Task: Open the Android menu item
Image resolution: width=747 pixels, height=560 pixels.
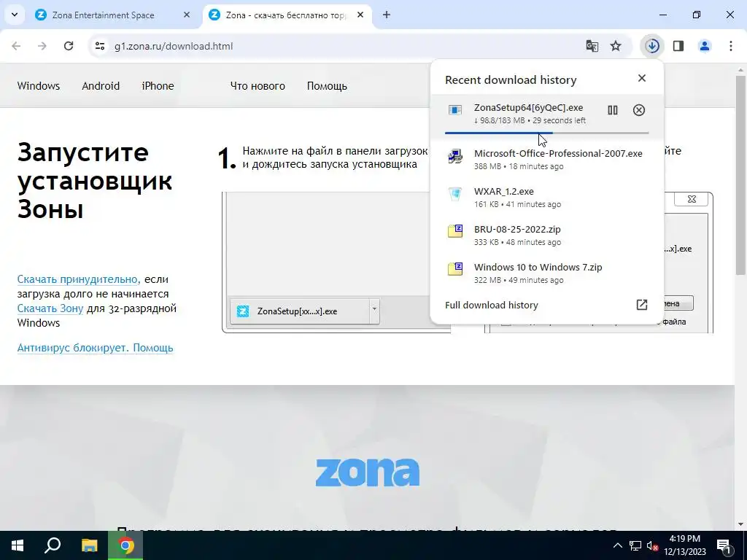Action: 101,86
